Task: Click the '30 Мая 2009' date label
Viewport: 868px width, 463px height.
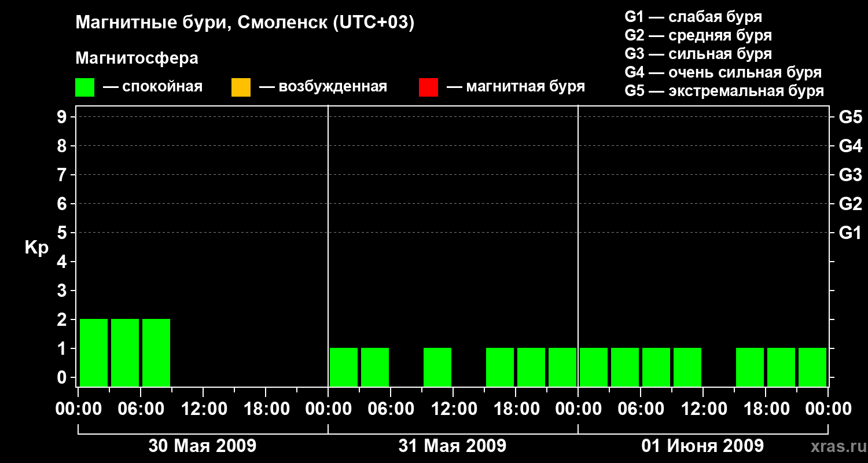Action: tap(203, 446)
